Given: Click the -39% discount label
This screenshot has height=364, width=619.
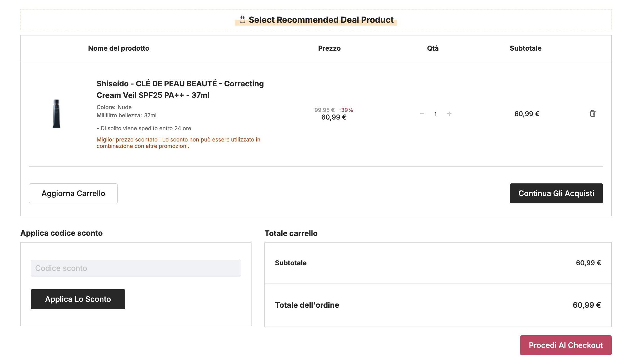Looking at the screenshot, I should (x=346, y=110).
